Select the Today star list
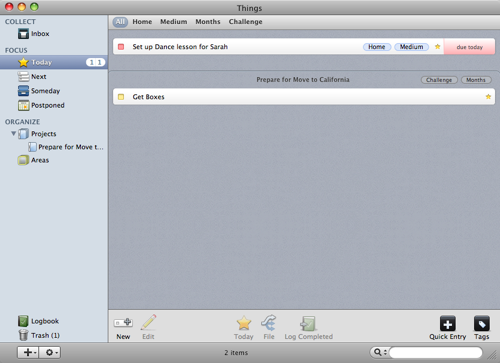Viewport: 500px width, 363px height. [54, 62]
